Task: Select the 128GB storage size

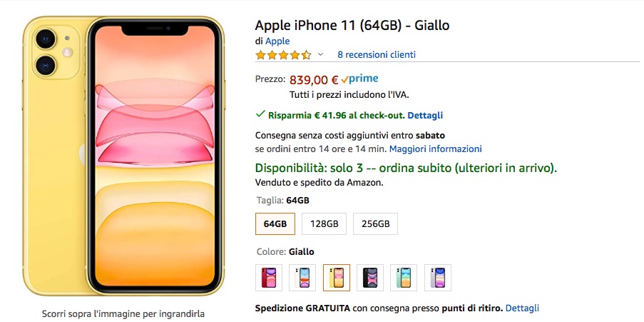Action: click(x=324, y=224)
